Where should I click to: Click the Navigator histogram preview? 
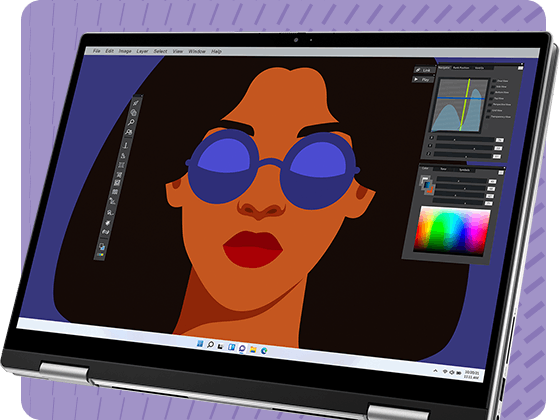(459, 105)
